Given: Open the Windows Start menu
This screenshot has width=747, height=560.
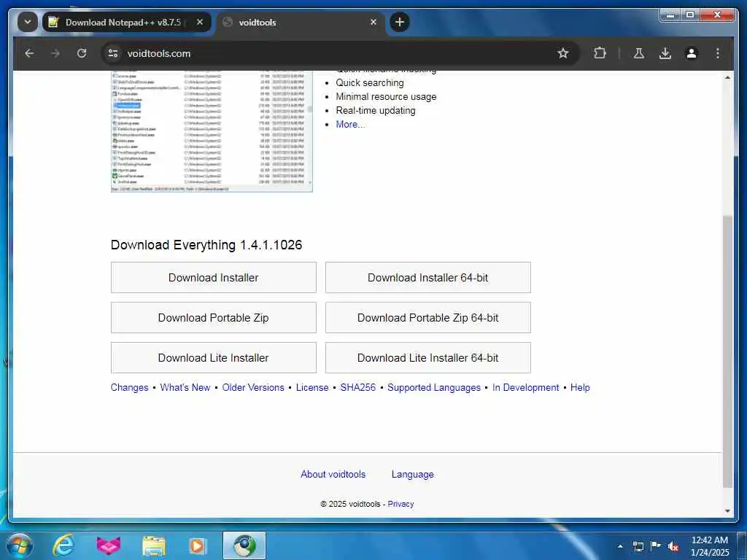Looking at the screenshot, I should [x=19, y=545].
